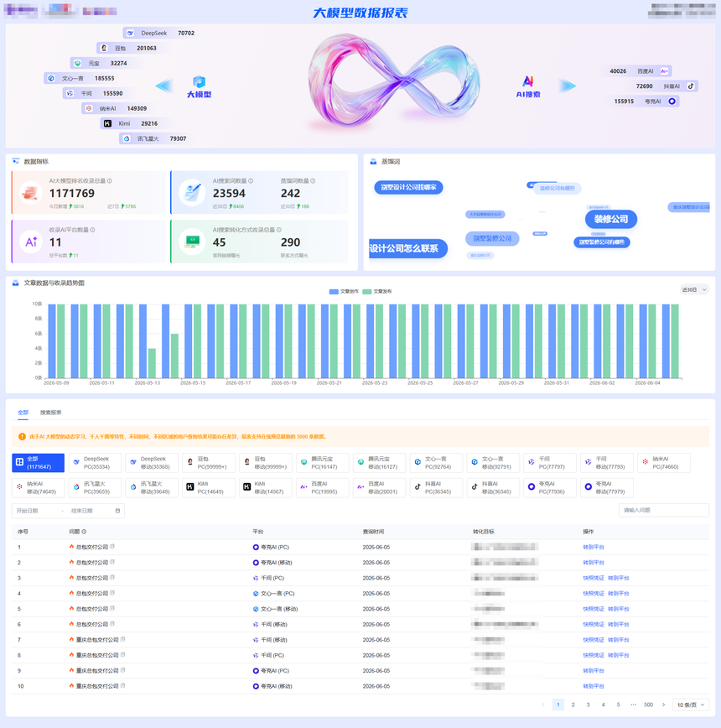Viewport: 721px width, 728px height.
Task: Click the Kimi icon in model list
Action: tap(107, 123)
